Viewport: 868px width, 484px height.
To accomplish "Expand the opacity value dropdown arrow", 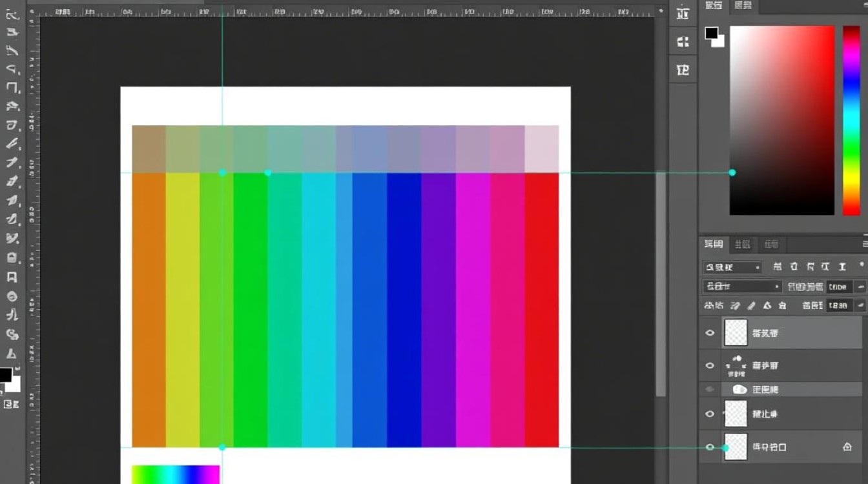I will [x=860, y=287].
